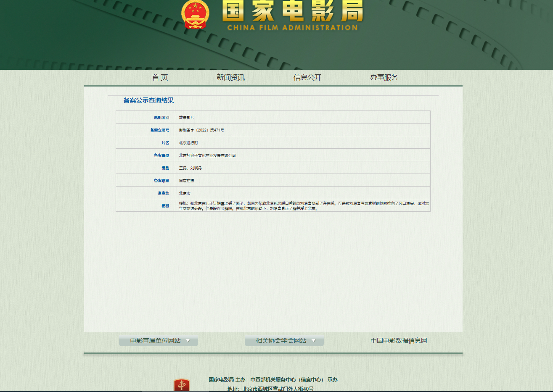553x392 pixels.
Task: Click the 故事影片 value cell
Action: (x=302, y=117)
